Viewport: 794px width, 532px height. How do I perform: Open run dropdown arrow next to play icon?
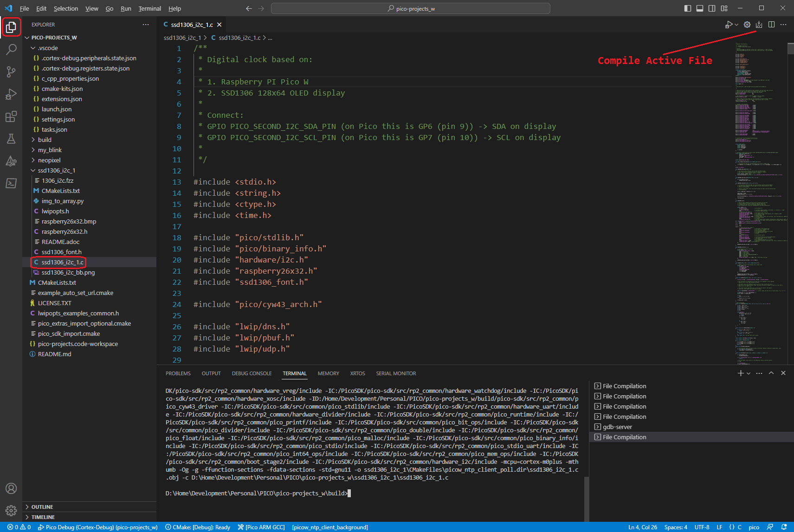736,25
